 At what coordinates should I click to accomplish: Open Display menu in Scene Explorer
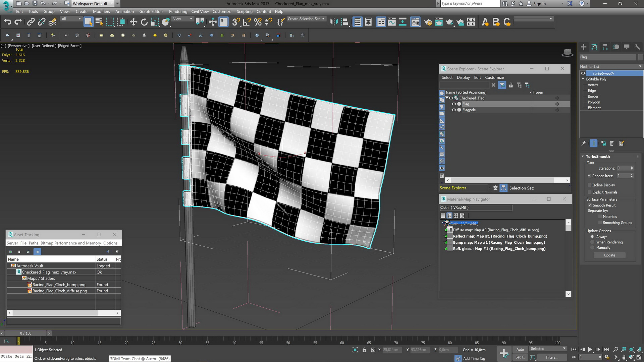[463, 77]
